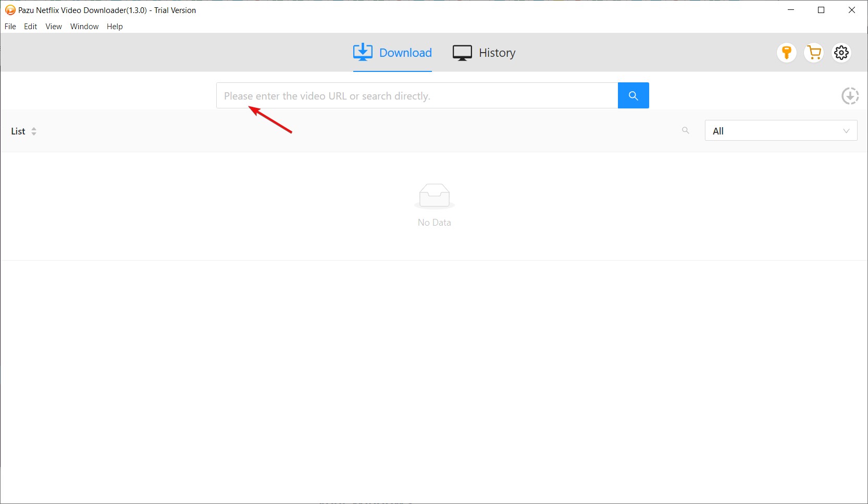The image size is (868, 504).
Task: Open the History tab
Action: pyautogui.click(x=484, y=53)
